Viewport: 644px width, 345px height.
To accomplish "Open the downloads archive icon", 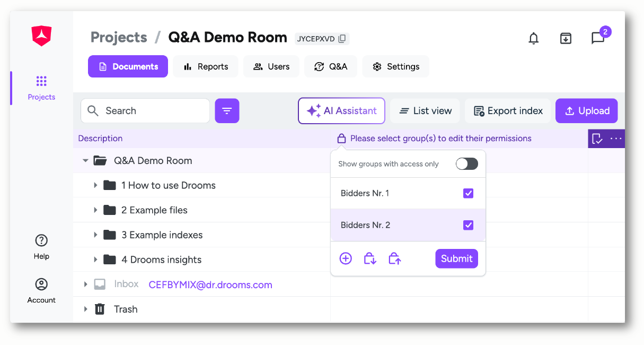I will (x=566, y=38).
